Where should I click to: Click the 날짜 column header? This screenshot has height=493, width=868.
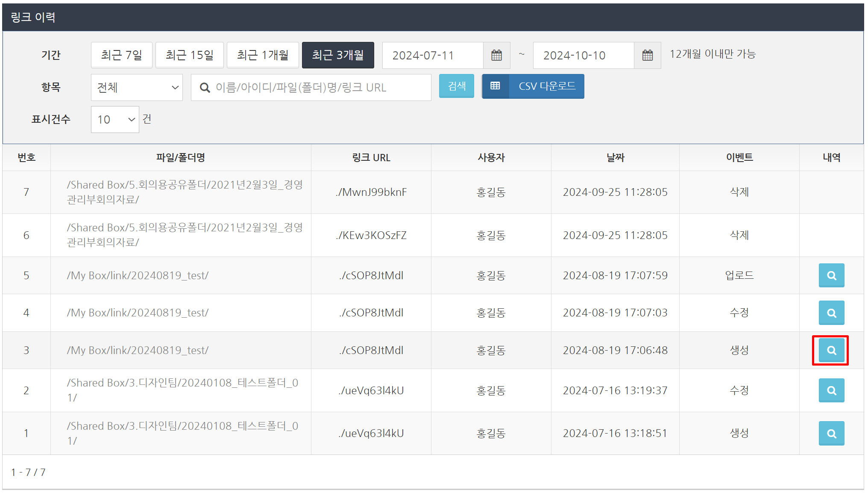pyautogui.click(x=615, y=158)
